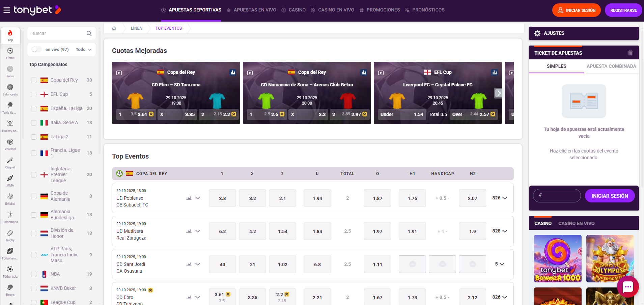Screen dimensions: 644x305
Task: Open Promociones menu item
Action: click(x=380, y=10)
